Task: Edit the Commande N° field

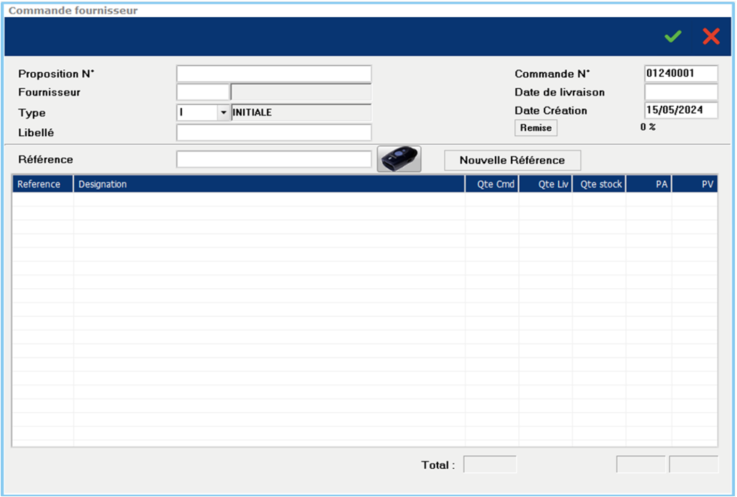Action: (x=681, y=74)
